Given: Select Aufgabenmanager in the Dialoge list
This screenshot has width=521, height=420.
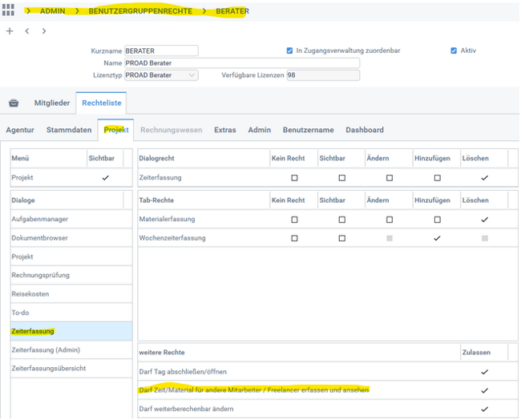Looking at the screenshot, I should pyautogui.click(x=40, y=219).
